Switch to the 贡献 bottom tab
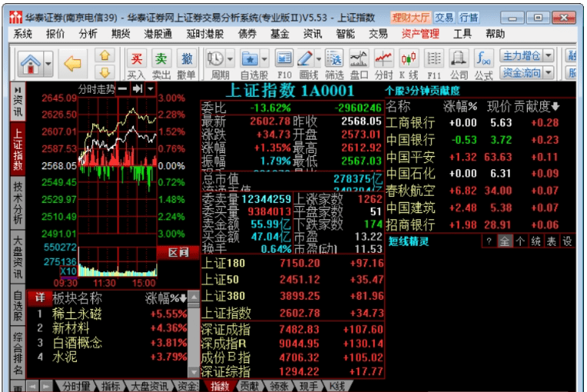The width and height of the screenshot is (587, 392). [x=249, y=386]
